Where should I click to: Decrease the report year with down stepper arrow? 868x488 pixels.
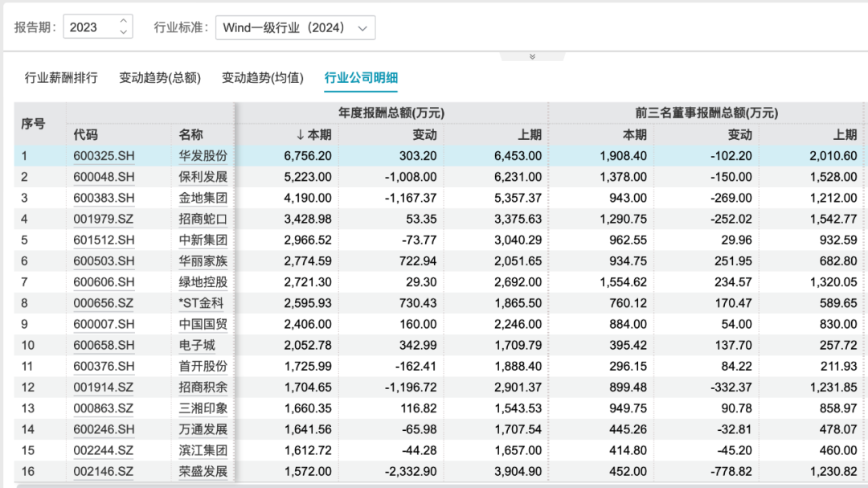coord(123,32)
